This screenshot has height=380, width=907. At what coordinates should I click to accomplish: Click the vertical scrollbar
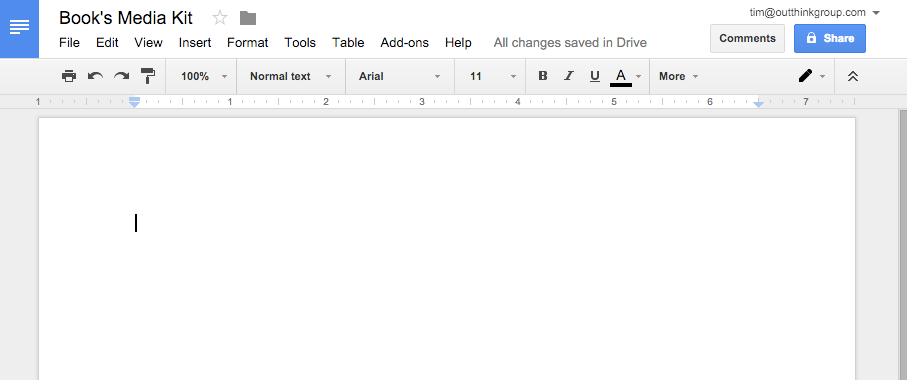point(903,244)
